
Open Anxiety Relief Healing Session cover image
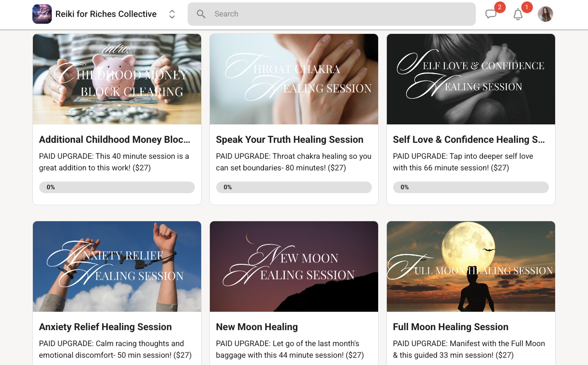pyautogui.click(x=117, y=266)
